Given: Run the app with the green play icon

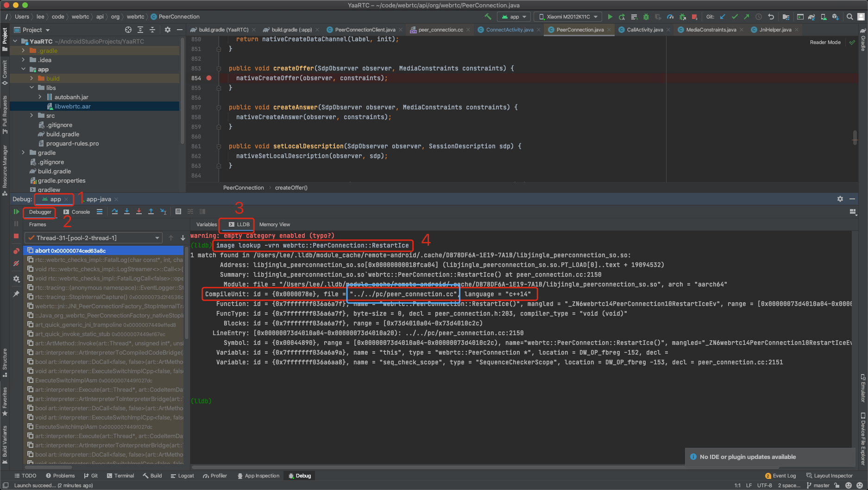Looking at the screenshot, I should click(610, 17).
